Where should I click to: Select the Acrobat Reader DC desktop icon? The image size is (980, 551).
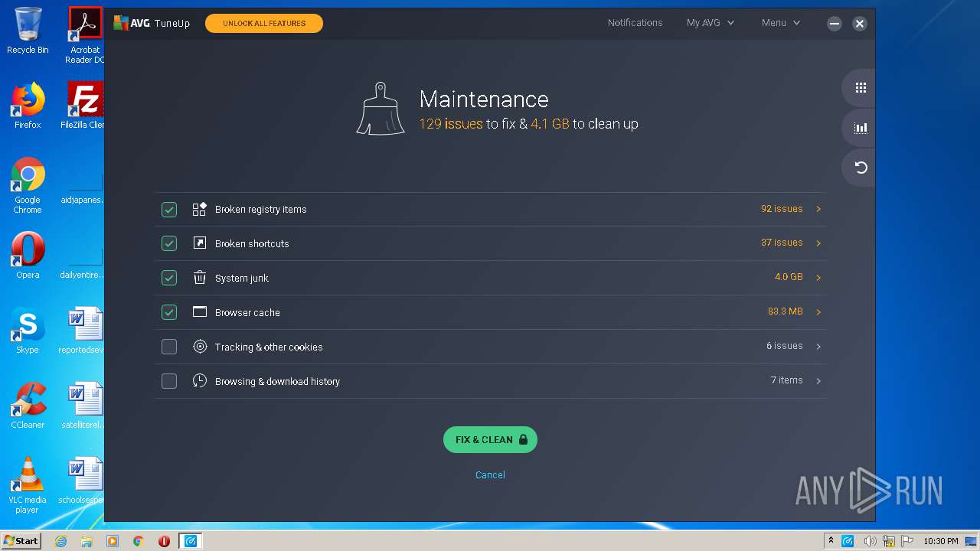click(86, 35)
